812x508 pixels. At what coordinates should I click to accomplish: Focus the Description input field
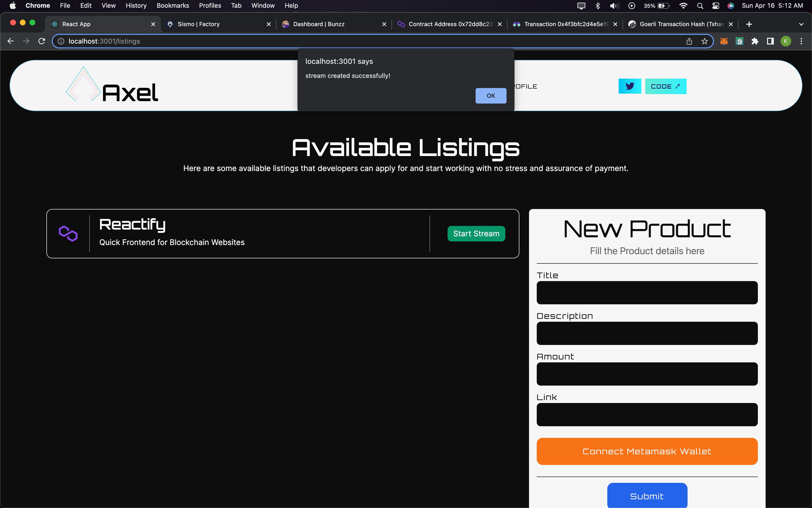coord(647,333)
